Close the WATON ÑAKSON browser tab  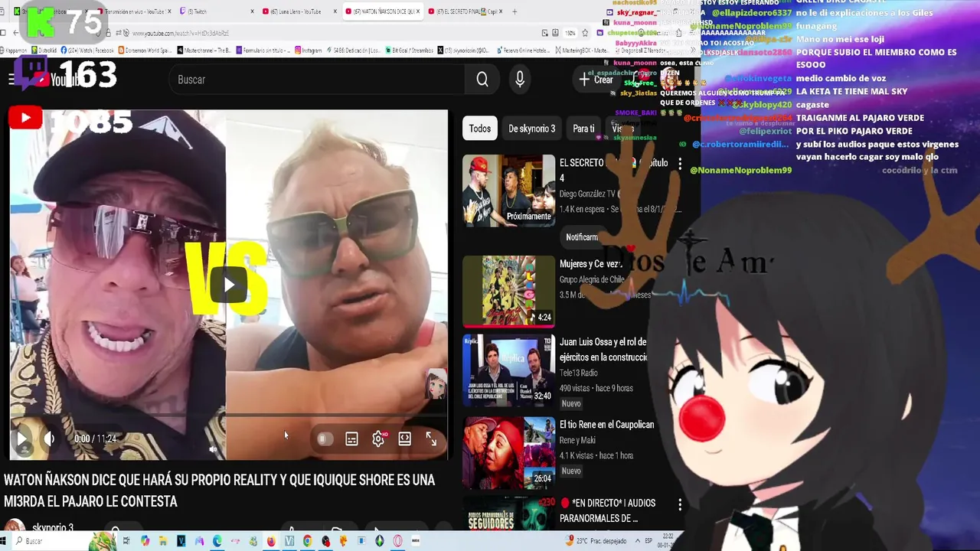click(418, 11)
